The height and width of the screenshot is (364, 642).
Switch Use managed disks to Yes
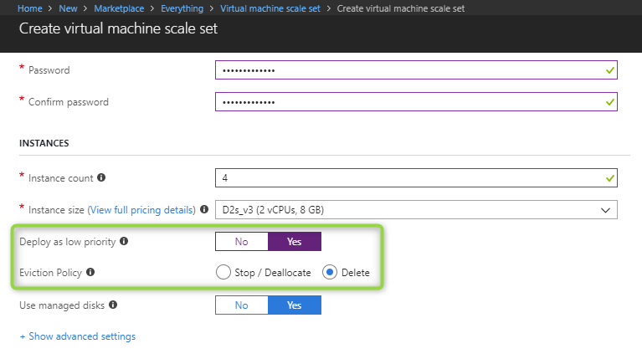tap(294, 305)
